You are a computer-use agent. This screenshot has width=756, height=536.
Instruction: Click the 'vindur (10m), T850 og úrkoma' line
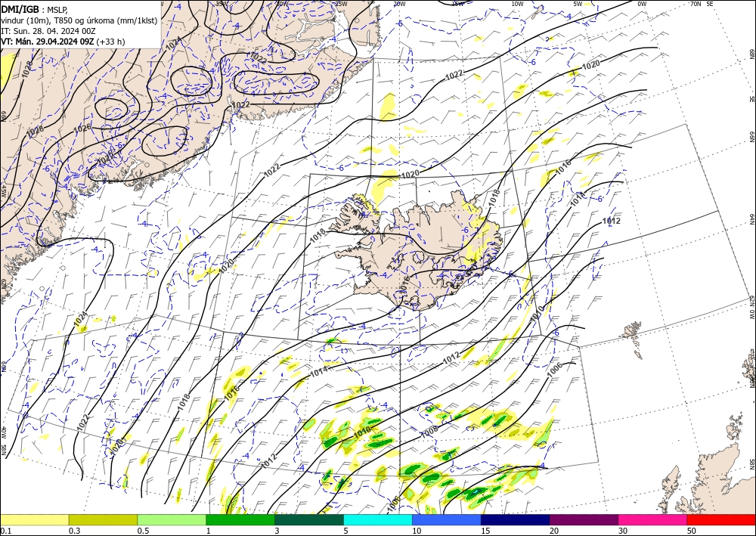[x=79, y=20]
